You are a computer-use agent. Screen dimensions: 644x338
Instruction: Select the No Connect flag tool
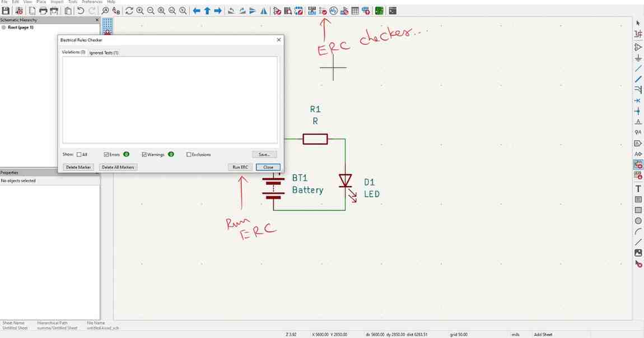[638, 101]
